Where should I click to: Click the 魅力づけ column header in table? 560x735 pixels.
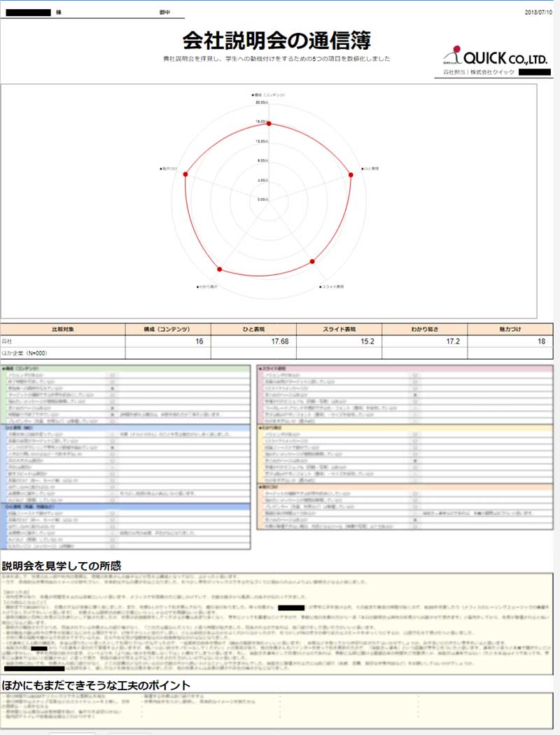click(510, 329)
